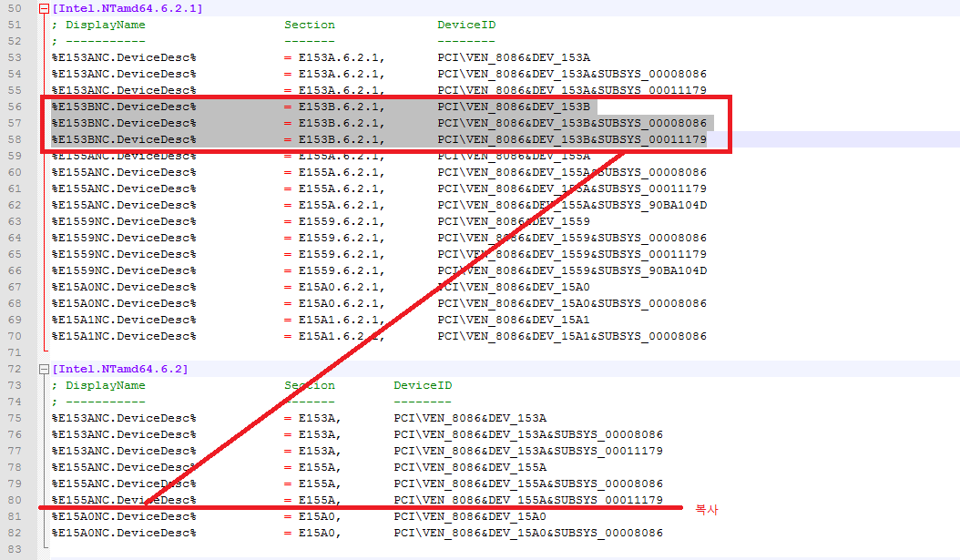The width and height of the screenshot is (960, 560).
Task: Click %E15A1NC.DeviceDesc% on line 69
Action: 124,321
